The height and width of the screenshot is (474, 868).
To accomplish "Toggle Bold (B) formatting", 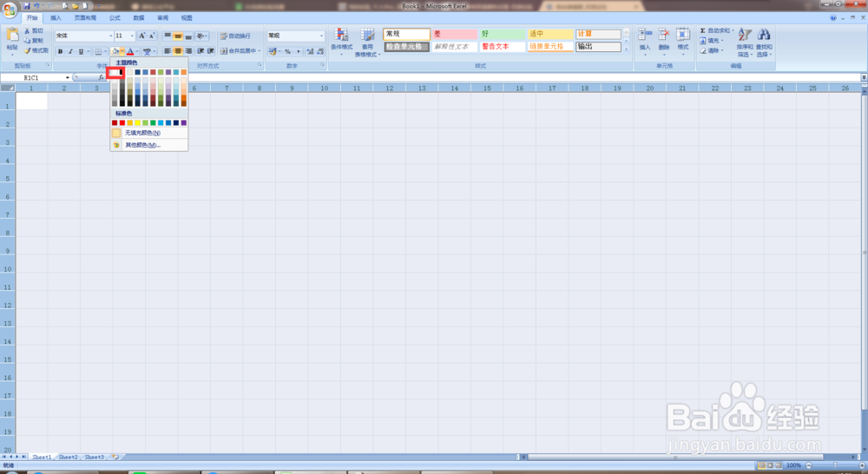I will tap(60, 51).
